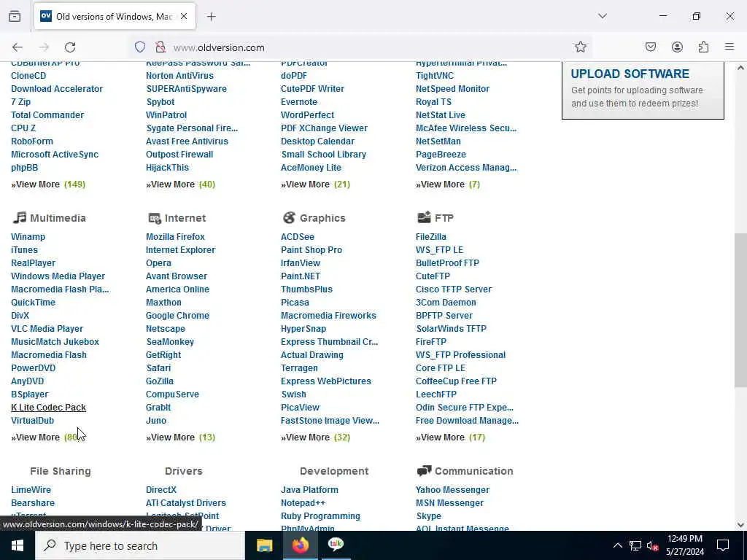
Task: Open File Explorer from the taskbar
Action: click(264, 545)
